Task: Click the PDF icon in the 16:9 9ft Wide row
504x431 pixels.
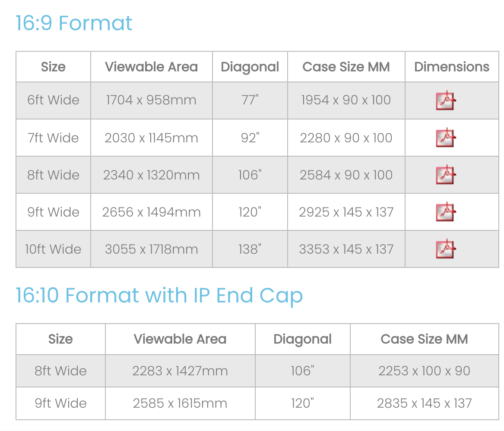Action: coord(446,212)
